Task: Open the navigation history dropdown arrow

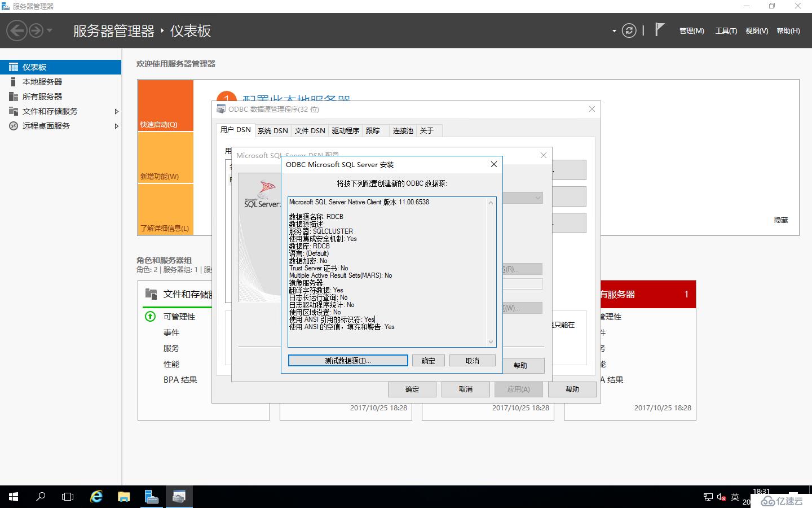Action: tap(50, 30)
